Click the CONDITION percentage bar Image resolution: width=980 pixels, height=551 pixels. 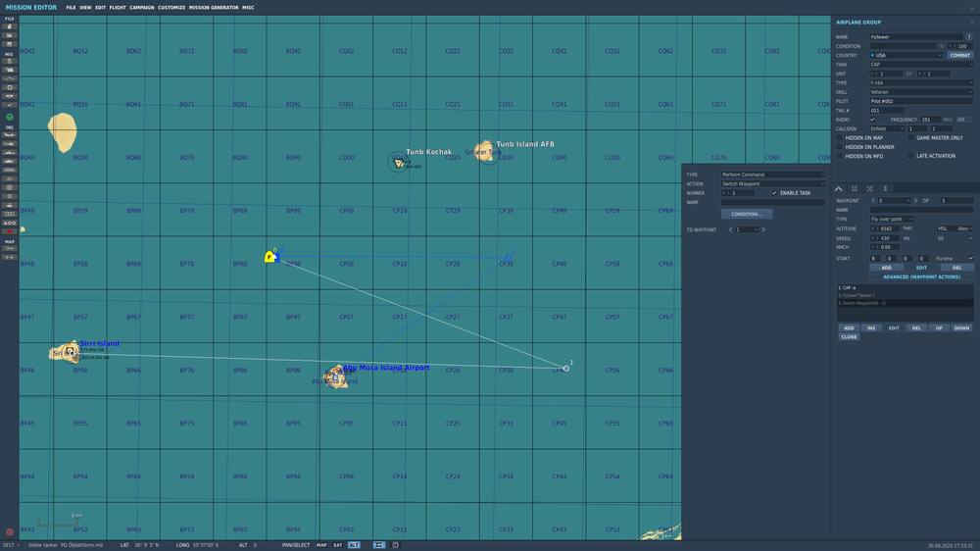click(903, 46)
